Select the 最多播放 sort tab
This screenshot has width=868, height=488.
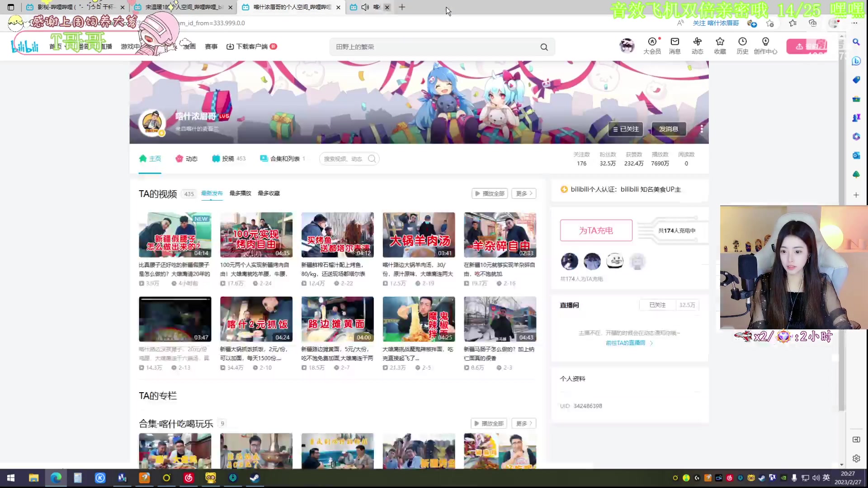coord(240,193)
